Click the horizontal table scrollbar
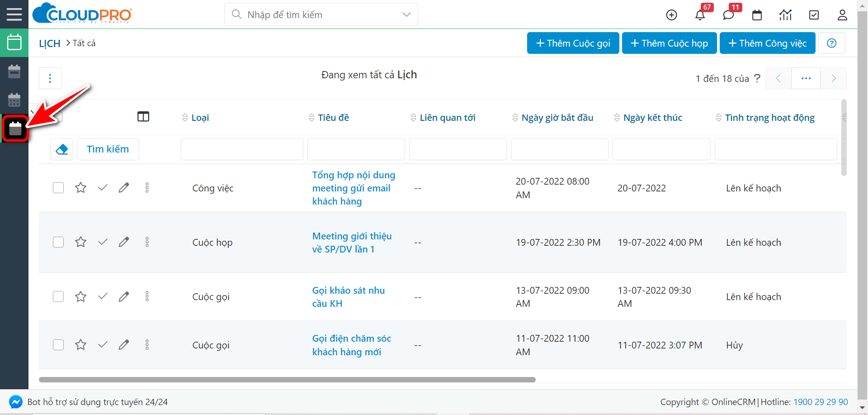The height and width of the screenshot is (415, 868). [x=287, y=380]
